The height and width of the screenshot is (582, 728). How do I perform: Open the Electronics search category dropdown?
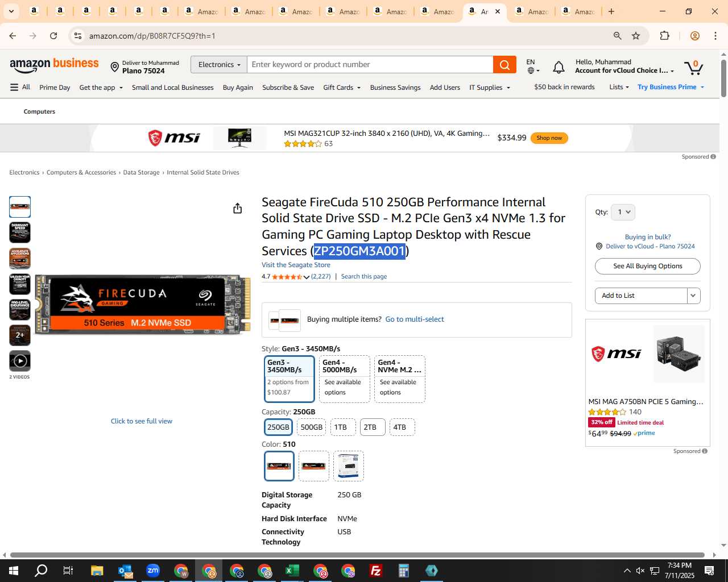219,65
